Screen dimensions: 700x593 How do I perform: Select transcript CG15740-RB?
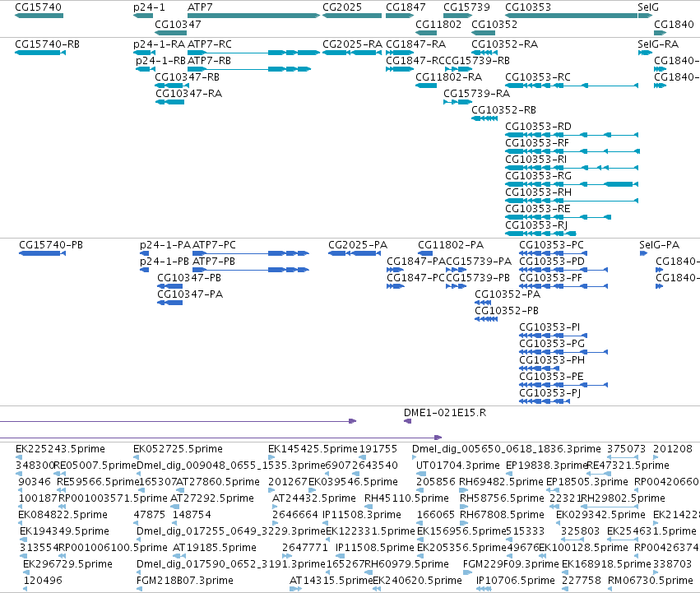(40, 53)
